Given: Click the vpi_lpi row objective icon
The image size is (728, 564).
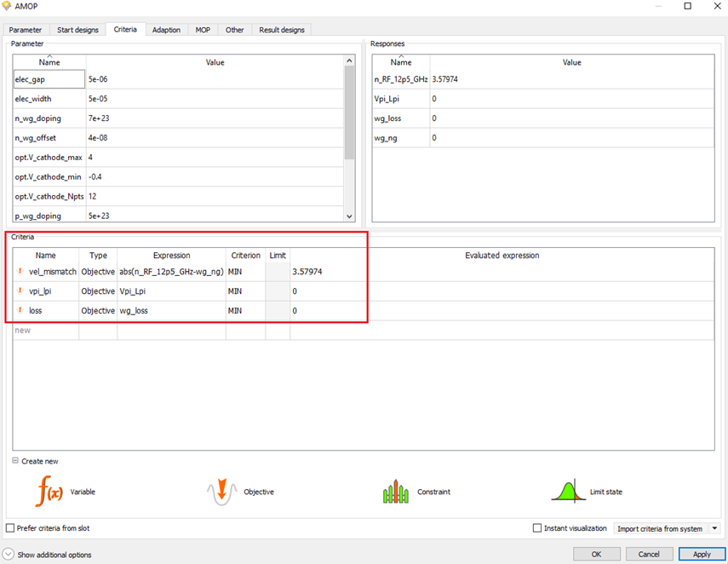Looking at the screenshot, I should click(21, 291).
